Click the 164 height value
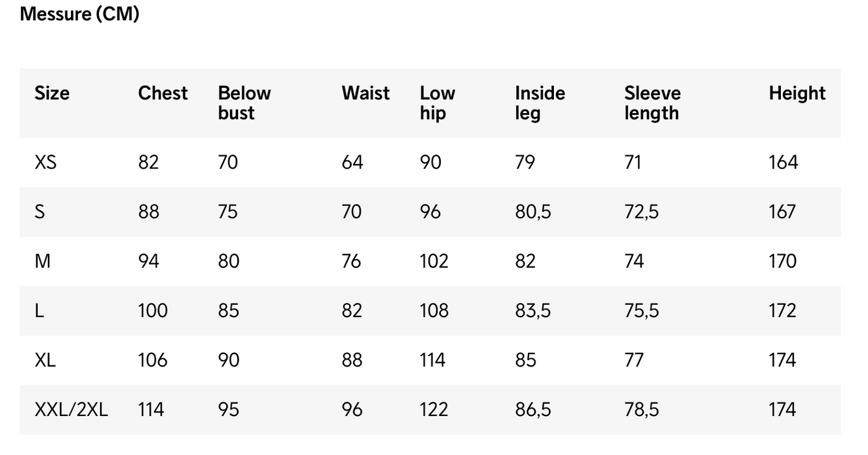Viewport: 868px width, 455px height. click(x=783, y=162)
